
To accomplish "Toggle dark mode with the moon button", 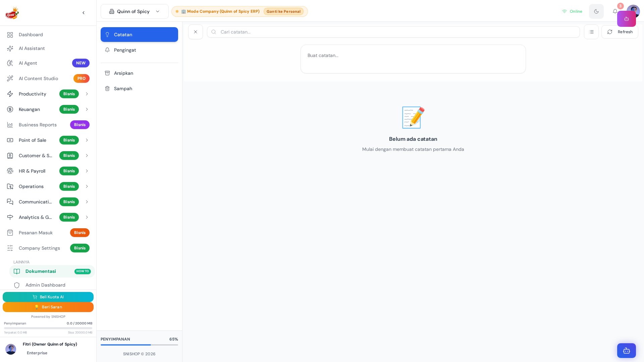I will coord(596,11).
